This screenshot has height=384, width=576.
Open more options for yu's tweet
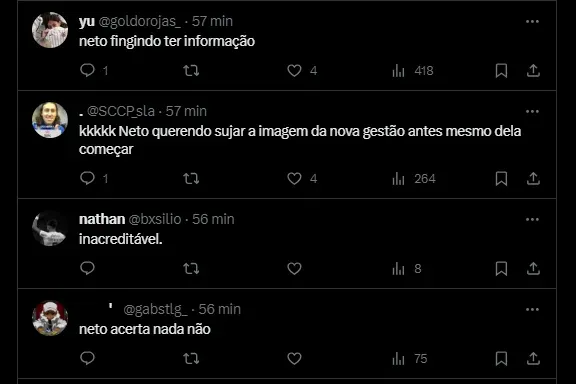point(532,22)
